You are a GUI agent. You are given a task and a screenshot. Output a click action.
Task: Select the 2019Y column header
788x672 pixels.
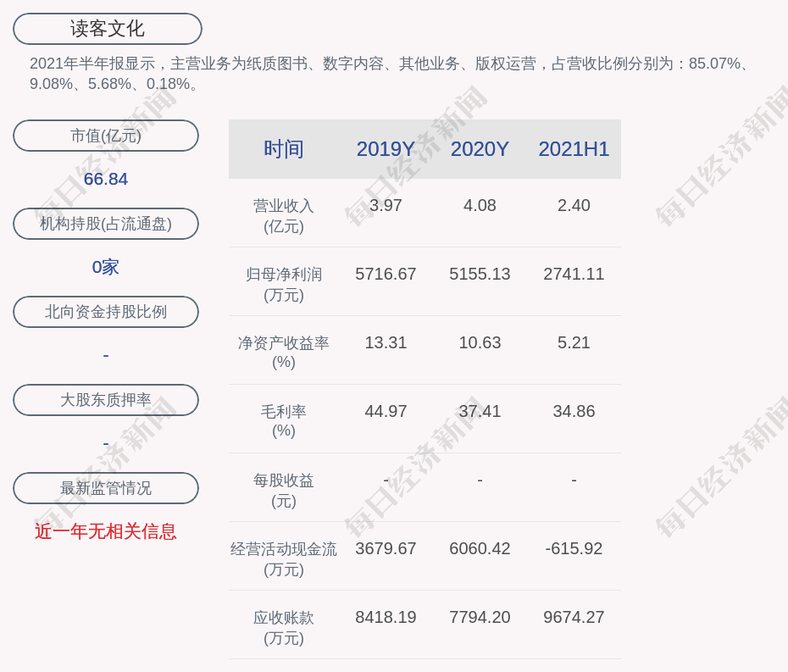click(386, 149)
